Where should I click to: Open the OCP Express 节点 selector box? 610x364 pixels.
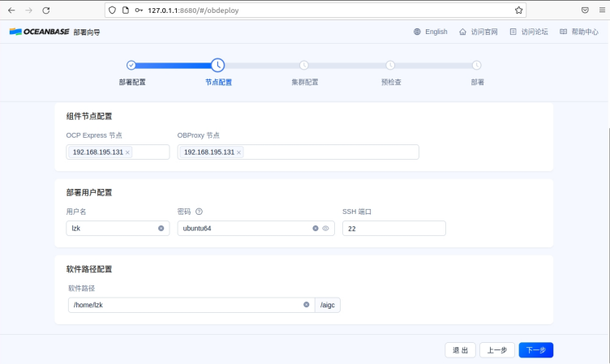pos(118,152)
